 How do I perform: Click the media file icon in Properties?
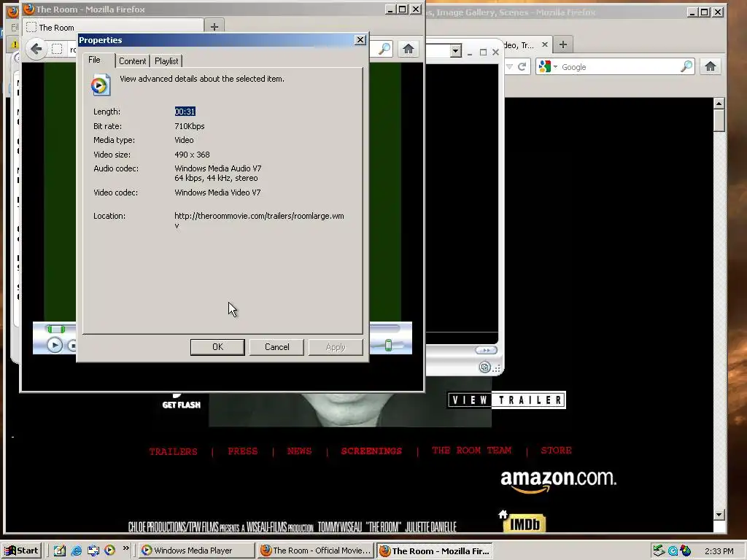point(100,85)
